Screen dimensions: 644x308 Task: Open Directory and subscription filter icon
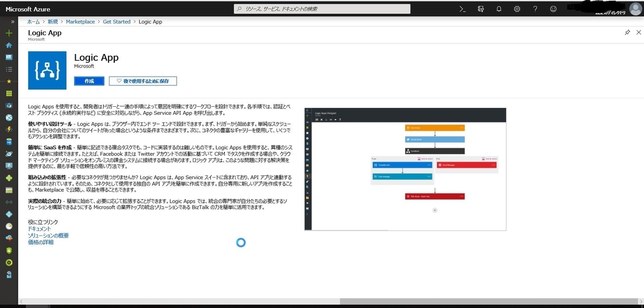coord(481,9)
